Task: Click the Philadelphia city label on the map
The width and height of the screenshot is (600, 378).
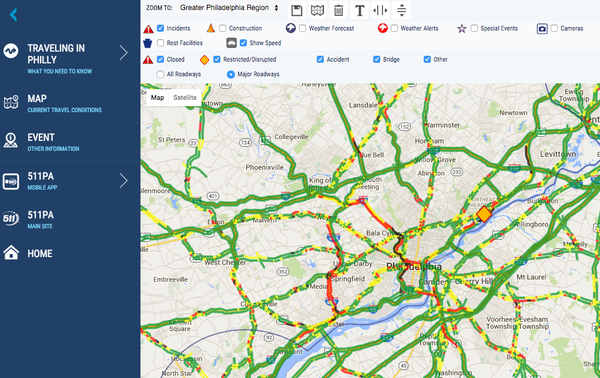Action: (414, 267)
